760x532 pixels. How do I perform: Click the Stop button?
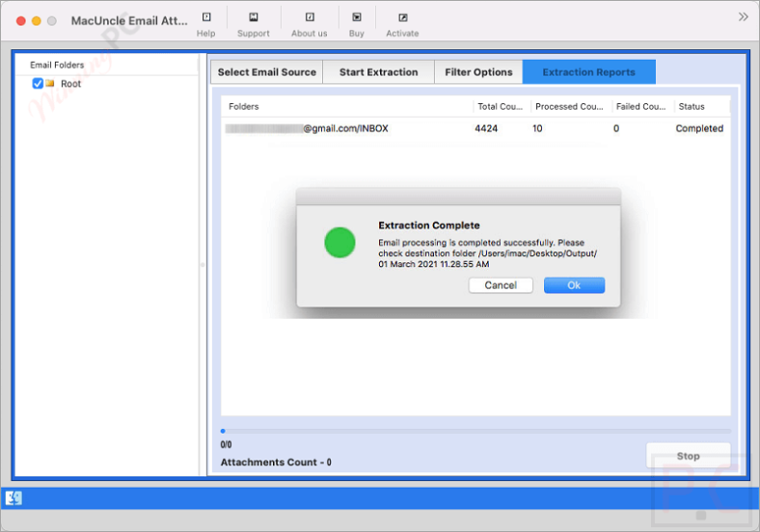click(x=689, y=456)
